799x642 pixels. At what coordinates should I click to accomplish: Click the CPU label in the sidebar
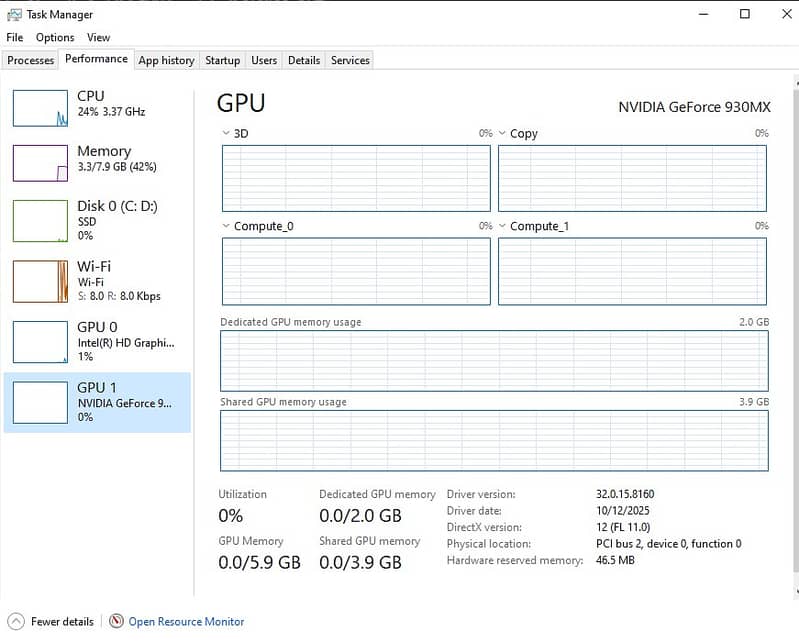pos(91,96)
